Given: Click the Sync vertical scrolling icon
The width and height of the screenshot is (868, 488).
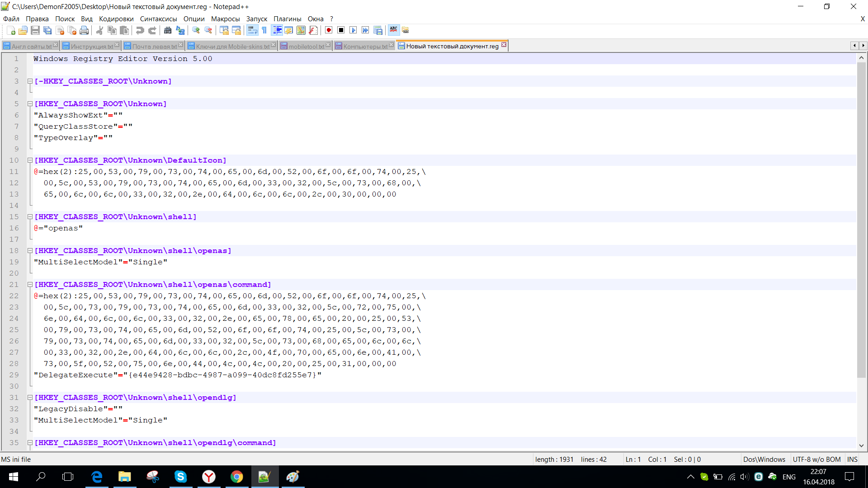Looking at the screenshot, I should [224, 30].
